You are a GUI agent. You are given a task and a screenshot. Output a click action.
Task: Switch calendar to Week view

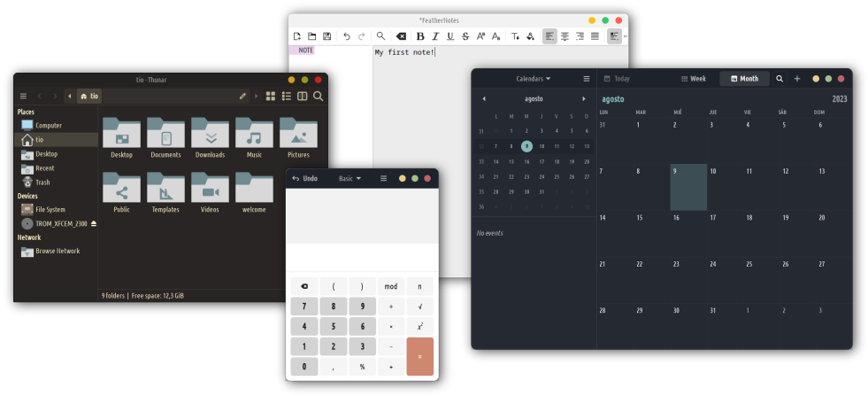click(x=694, y=79)
